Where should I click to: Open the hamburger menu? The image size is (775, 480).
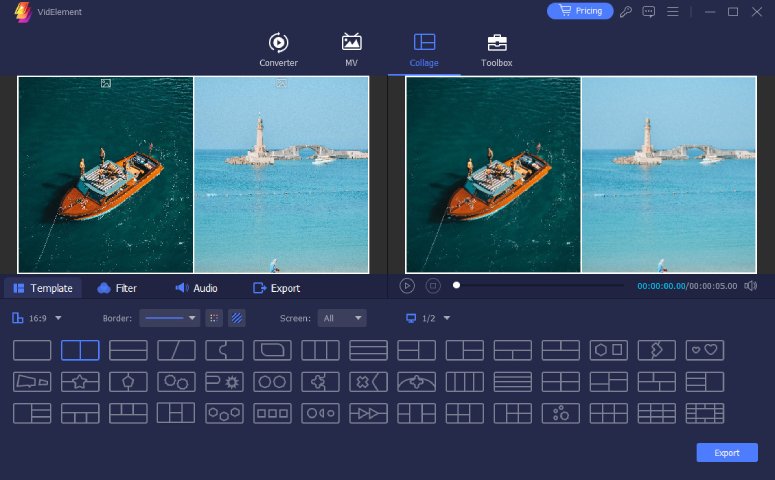tap(673, 11)
